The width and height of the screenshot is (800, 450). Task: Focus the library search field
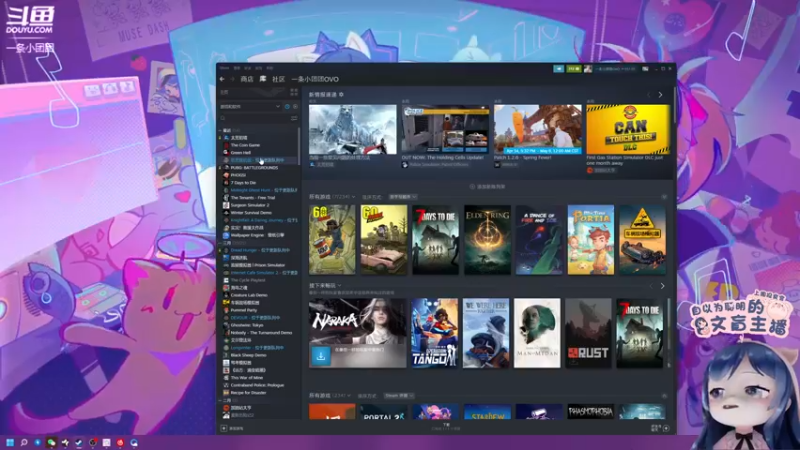pyautogui.click(x=254, y=118)
